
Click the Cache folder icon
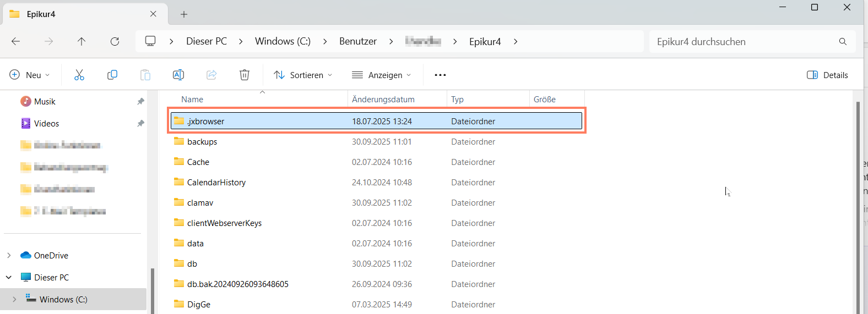(179, 162)
